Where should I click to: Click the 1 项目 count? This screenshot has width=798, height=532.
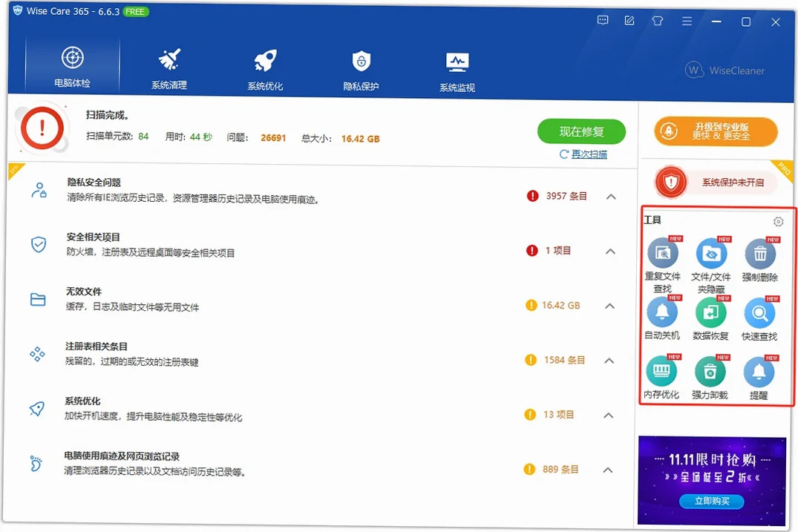point(557,250)
